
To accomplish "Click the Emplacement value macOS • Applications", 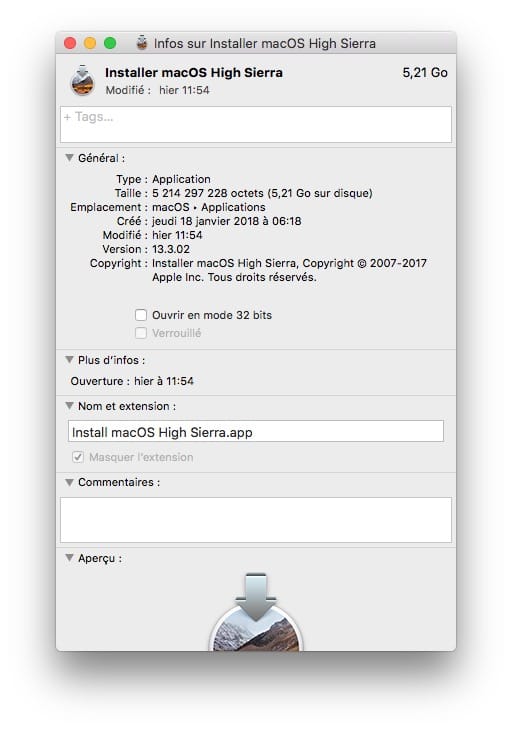I will point(208,207).
